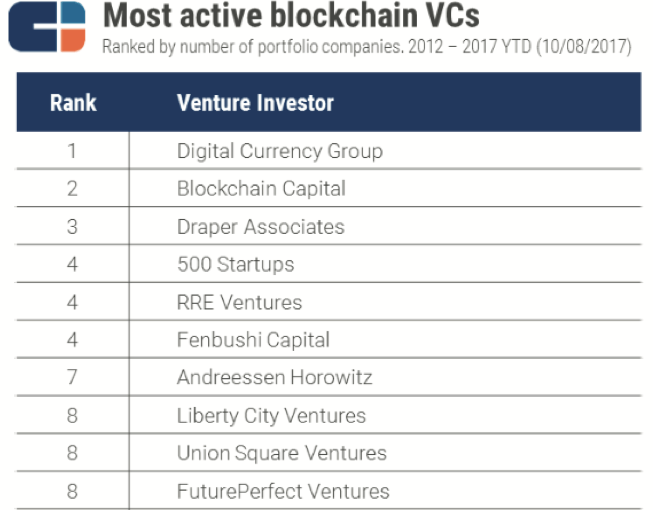Select Liberty City Ventures entry
Image resolution: width=653 pixels, height=510 pixels.
[x=271, y=416]
